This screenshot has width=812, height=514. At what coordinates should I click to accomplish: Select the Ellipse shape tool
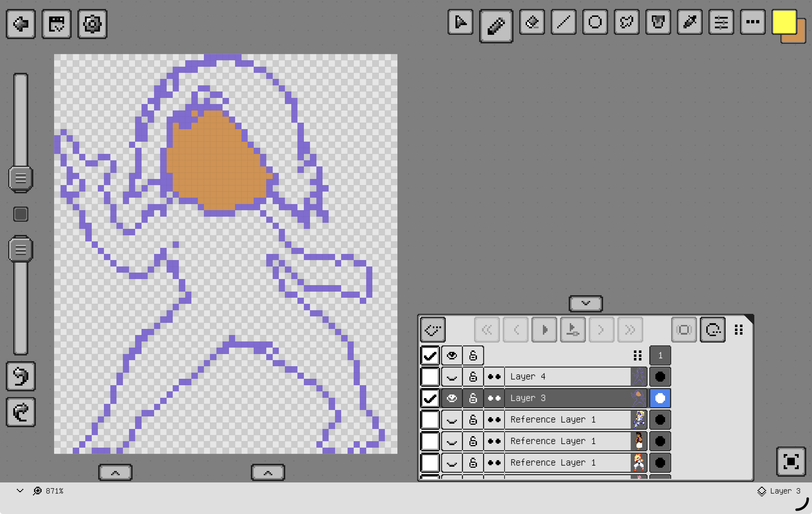click(595, 23)
